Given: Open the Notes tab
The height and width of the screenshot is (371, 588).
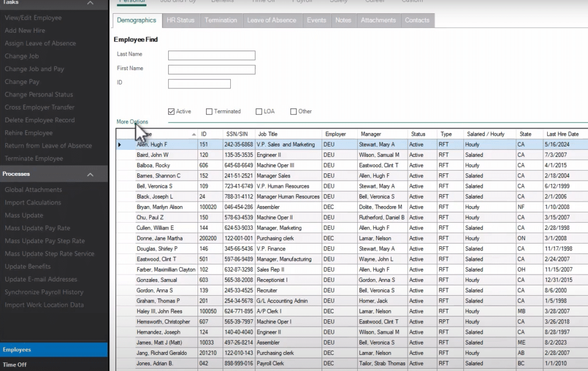Looking at the screenshot, I should point(343,20).
